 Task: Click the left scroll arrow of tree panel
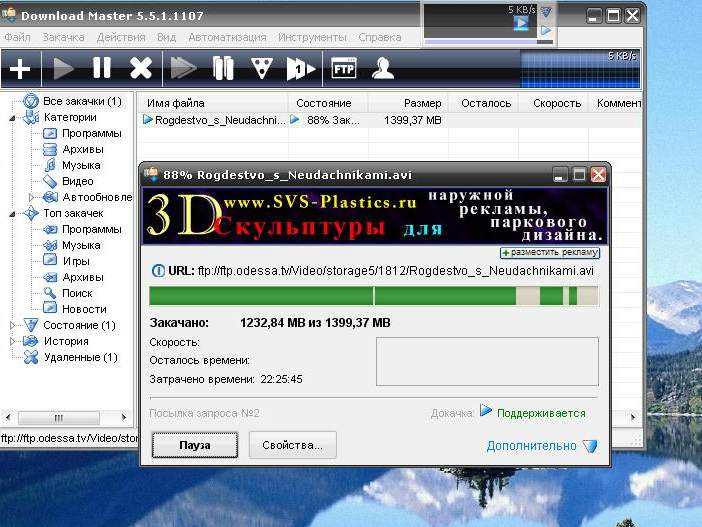coord(8,417)
